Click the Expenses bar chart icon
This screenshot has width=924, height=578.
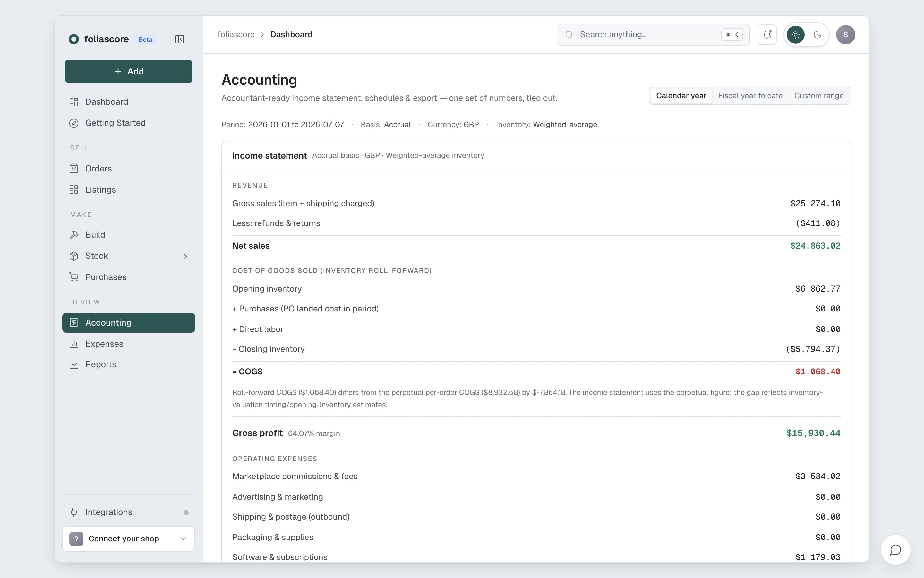pos(74,344)
